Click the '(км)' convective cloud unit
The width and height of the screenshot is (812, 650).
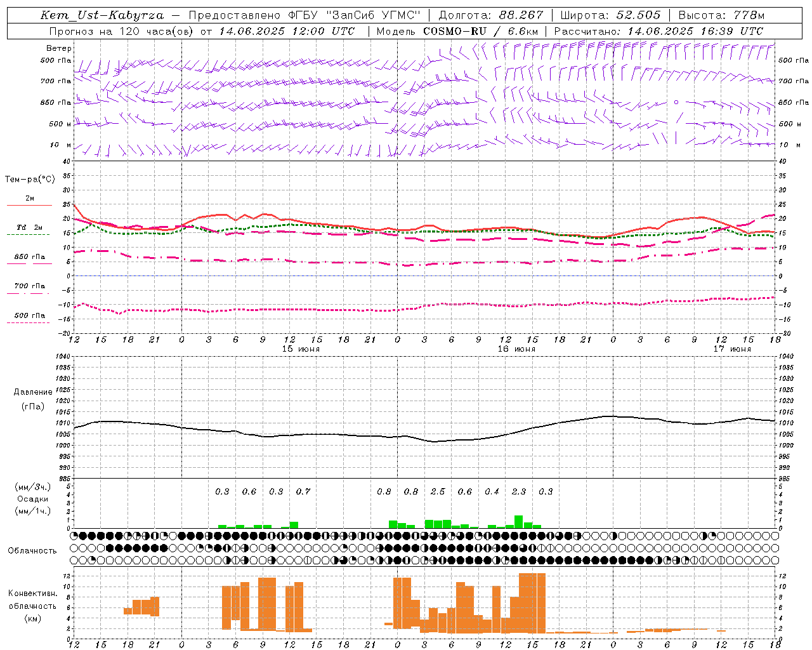pyautogui.click(x=33, y=618)
